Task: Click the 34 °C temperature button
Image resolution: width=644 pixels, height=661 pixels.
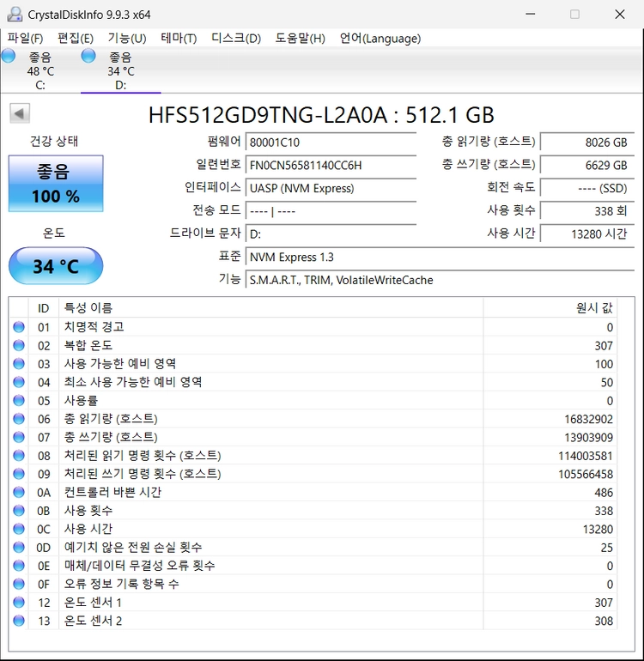Action: [x=56, y=266]
